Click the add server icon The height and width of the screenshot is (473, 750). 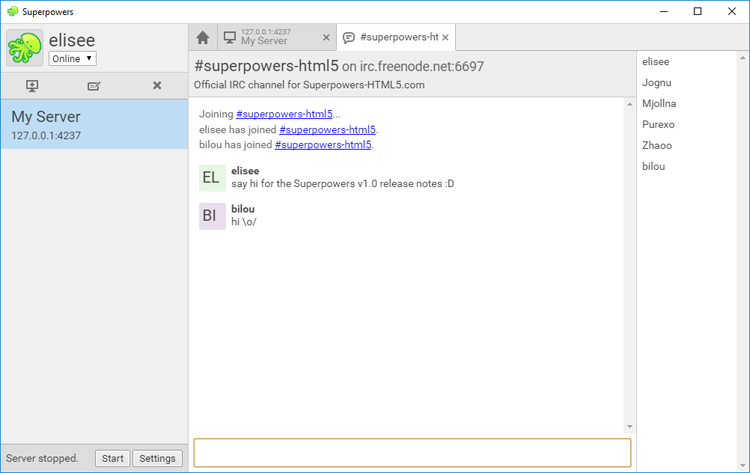32,86
